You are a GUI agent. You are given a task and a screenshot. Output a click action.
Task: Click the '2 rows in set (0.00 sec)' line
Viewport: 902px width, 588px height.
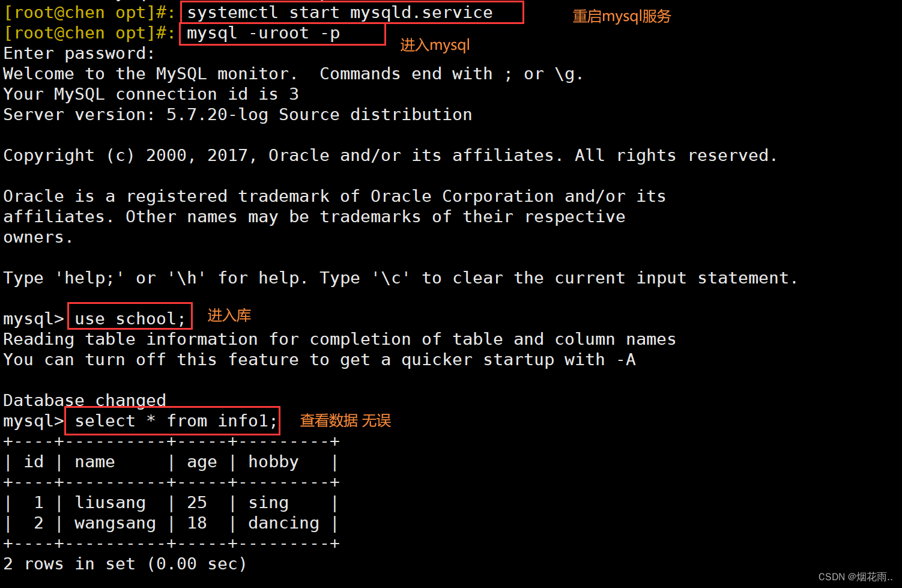125,564
